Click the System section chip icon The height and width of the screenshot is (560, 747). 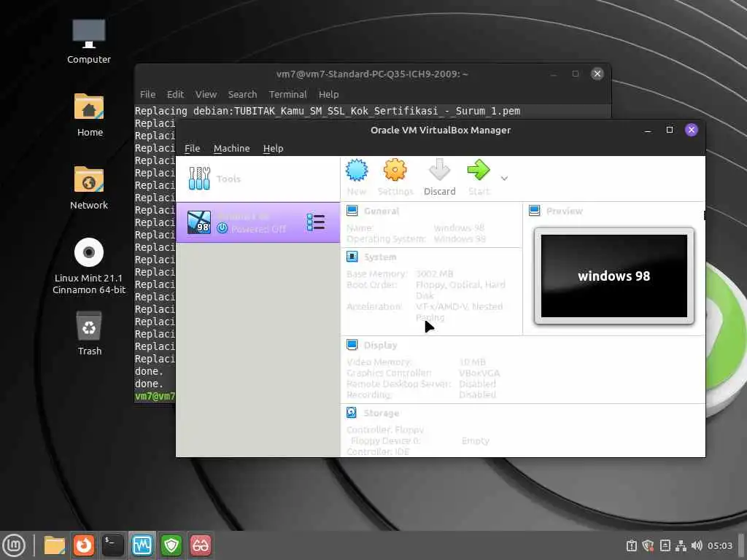click(352, 257)
